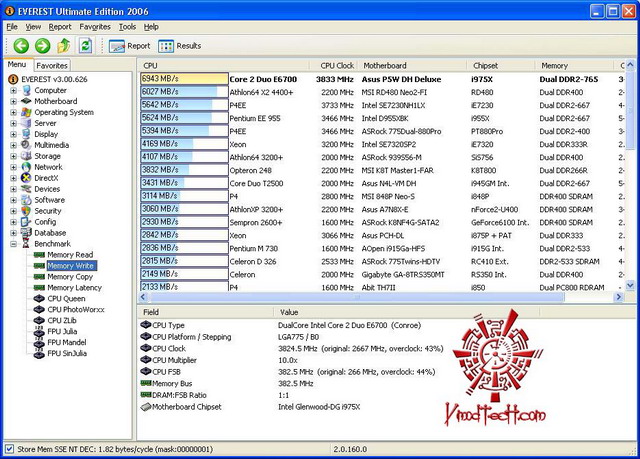
Task: Select the Database icon in tree
Action: click(26, 233)
